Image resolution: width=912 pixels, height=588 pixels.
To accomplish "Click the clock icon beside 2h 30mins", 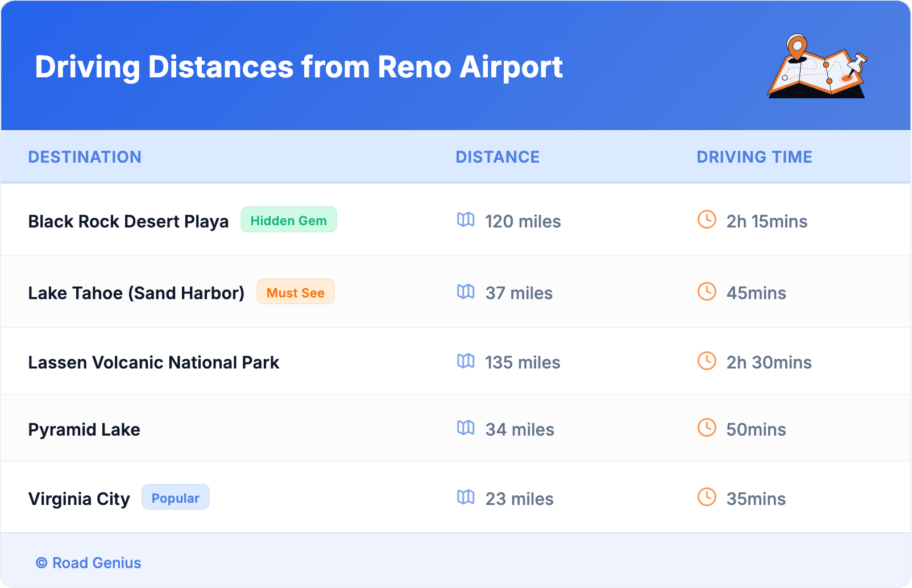I will point(707,361).
